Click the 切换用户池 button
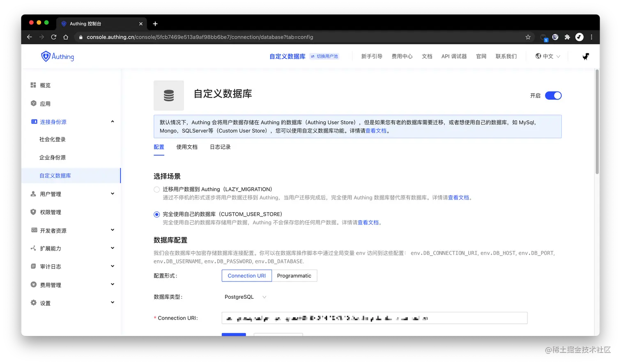The height and width of the screenshot is (364, 621). coord(324,56)
